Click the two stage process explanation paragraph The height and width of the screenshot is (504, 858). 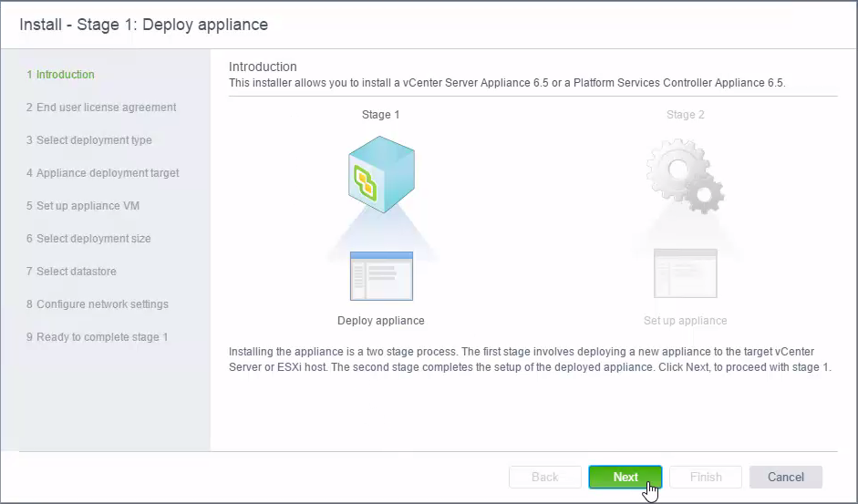tap(531, 359)
